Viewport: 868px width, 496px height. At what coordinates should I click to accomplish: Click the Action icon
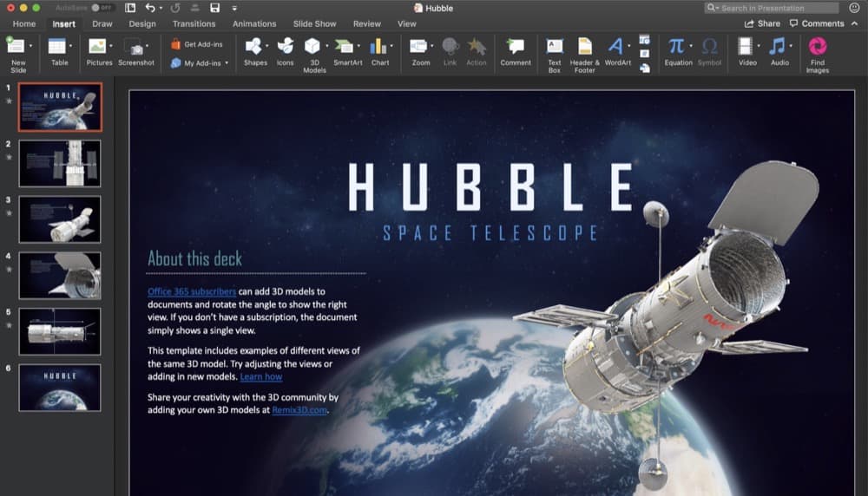(x=476, y=47)
